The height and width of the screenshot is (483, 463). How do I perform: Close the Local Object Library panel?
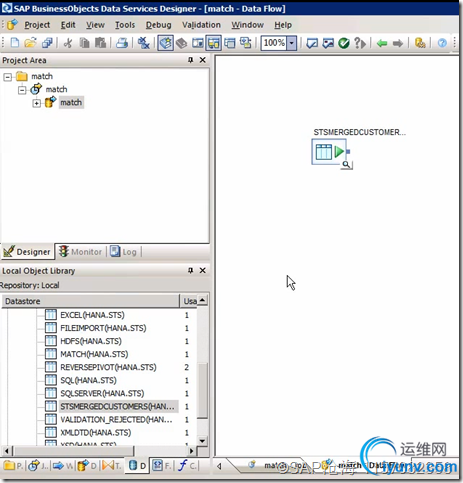point(202,270)
